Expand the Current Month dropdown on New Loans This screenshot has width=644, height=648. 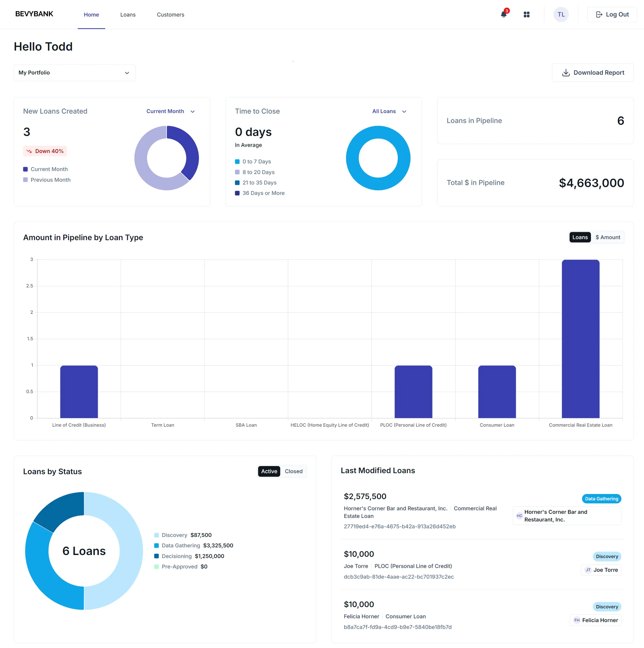[170, 111]
